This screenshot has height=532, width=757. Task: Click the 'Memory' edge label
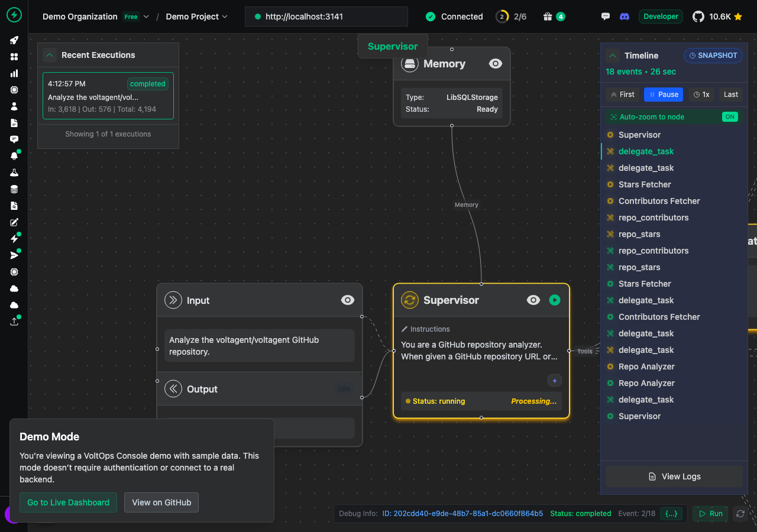[x=467, y=205]
